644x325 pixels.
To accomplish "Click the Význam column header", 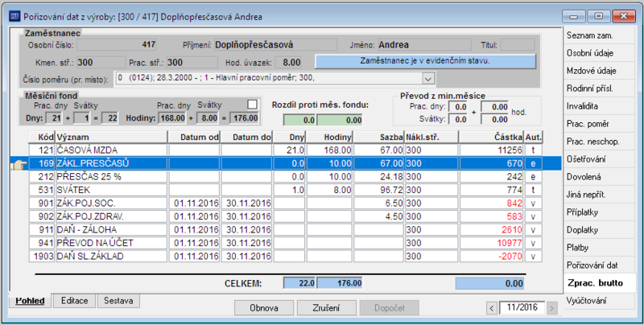I will pyautogui.click(x=111, y=137).
